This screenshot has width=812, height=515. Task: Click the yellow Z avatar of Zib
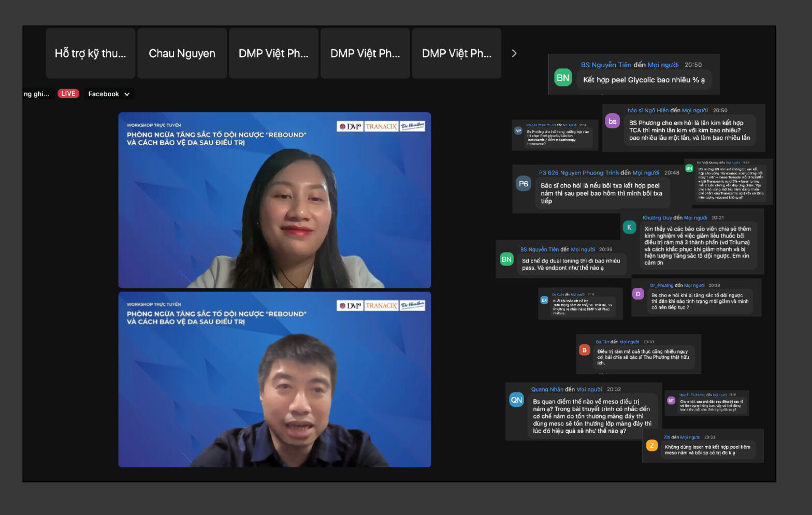652,446
